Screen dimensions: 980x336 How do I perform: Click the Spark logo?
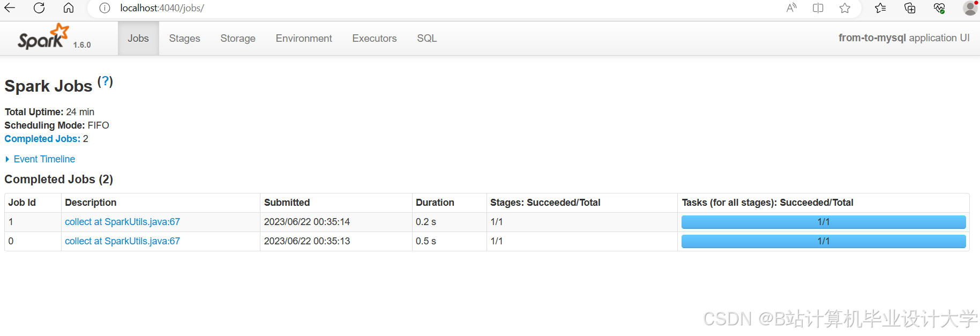pos(43,36)
